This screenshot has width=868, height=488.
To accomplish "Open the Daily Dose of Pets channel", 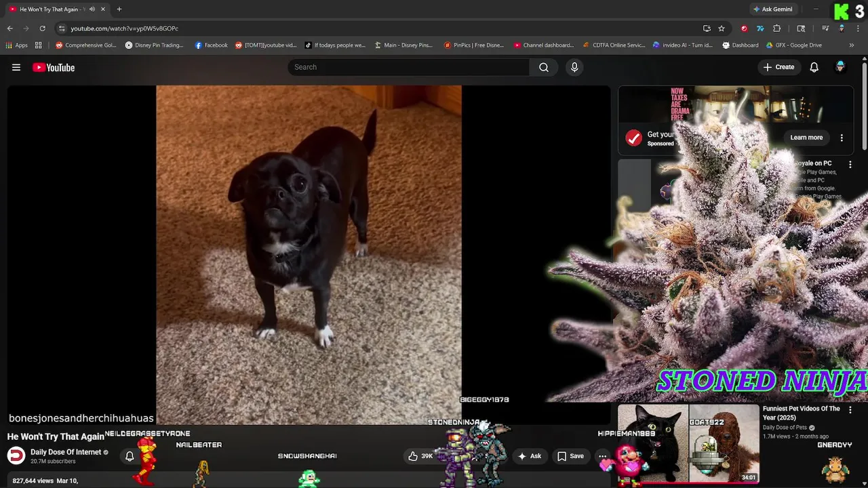I will [x=785, y=428].
